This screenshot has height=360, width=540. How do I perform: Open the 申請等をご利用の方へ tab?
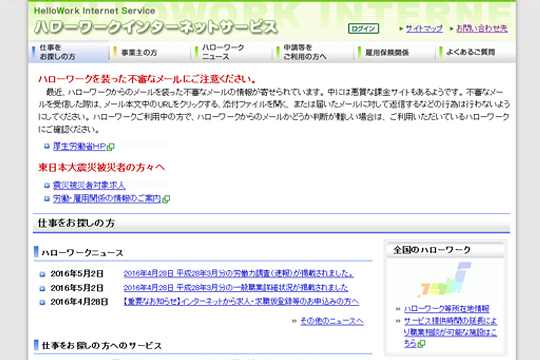[x=313, y=52]
